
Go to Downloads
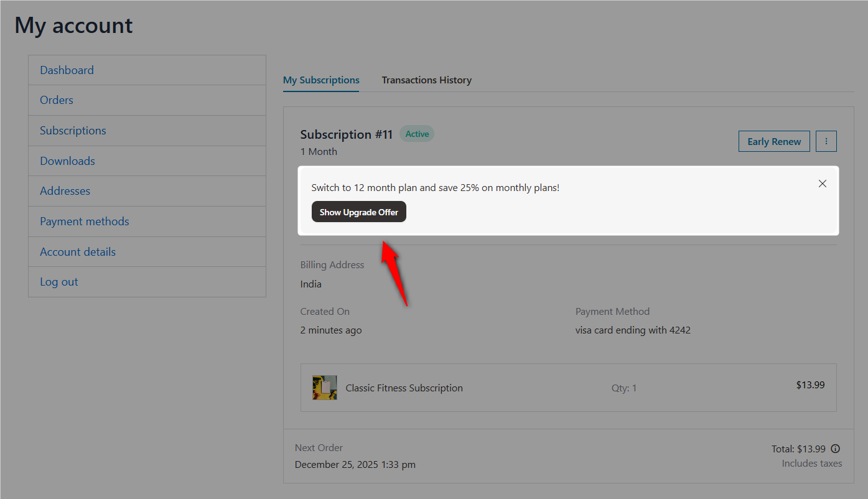click(x=67, y=161)
